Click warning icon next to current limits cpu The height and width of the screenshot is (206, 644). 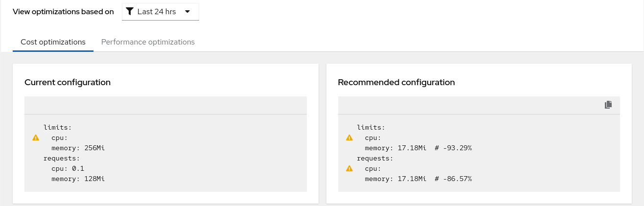[36, 138]
